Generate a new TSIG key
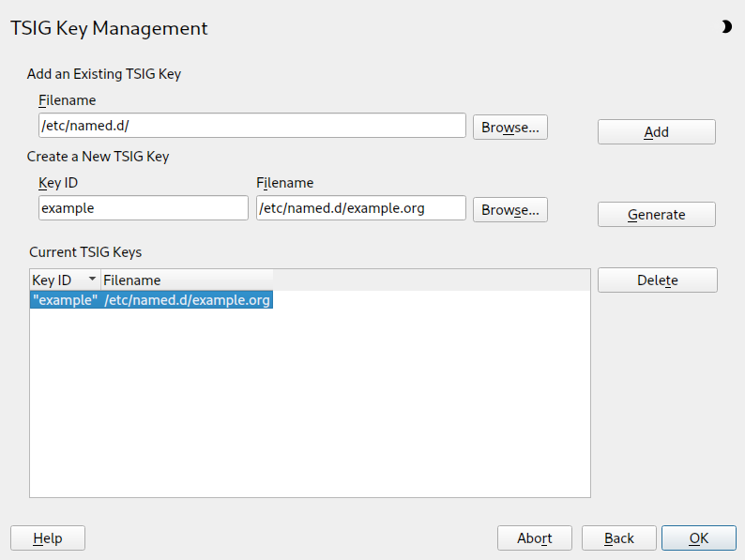 (x=656, y=215)
